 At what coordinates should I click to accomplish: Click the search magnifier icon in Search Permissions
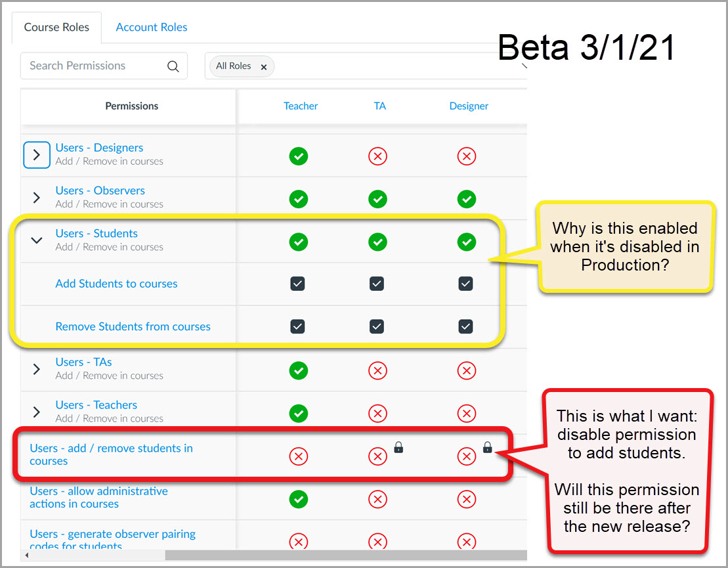click(x=173, y=66)
